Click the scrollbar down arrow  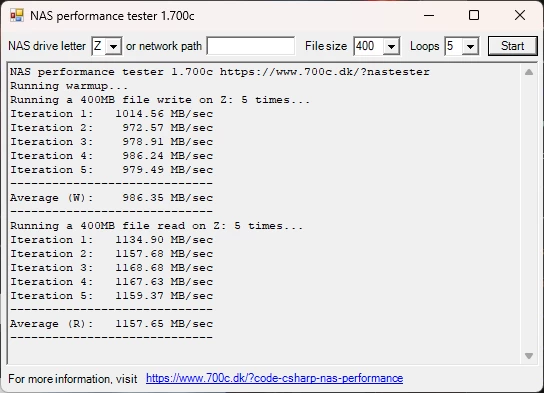(x=529, y=356)
